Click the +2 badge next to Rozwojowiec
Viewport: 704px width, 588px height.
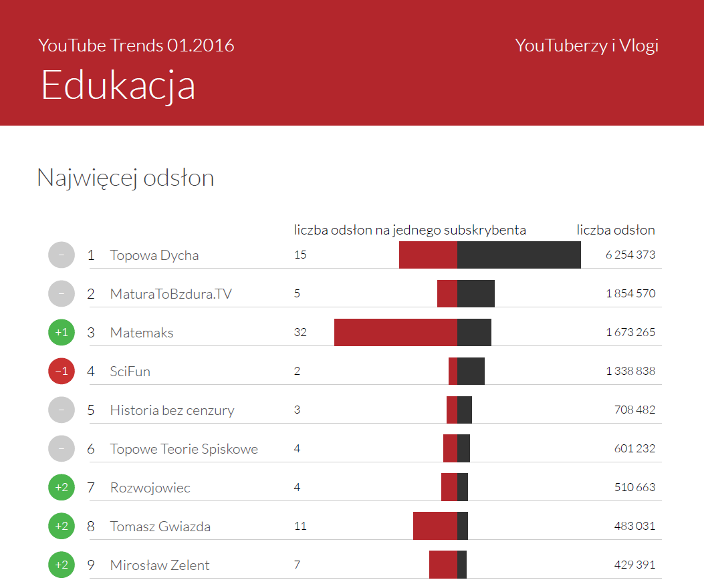[62, 487]
